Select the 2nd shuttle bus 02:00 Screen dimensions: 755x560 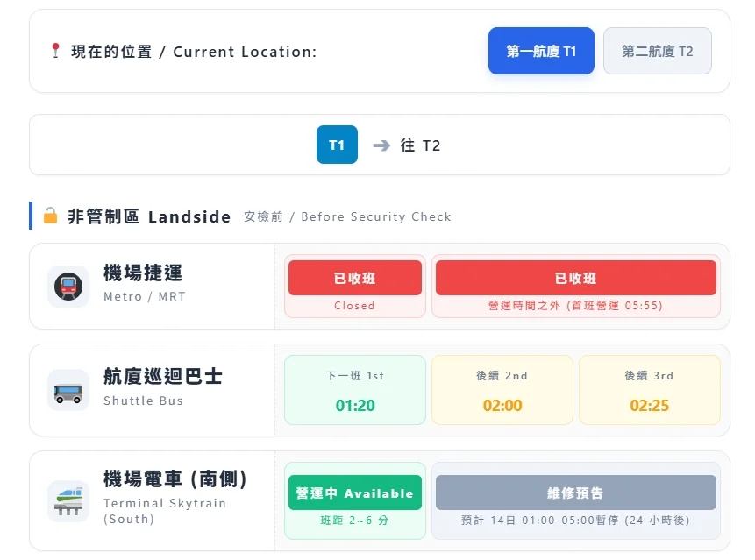pos(502,390)
